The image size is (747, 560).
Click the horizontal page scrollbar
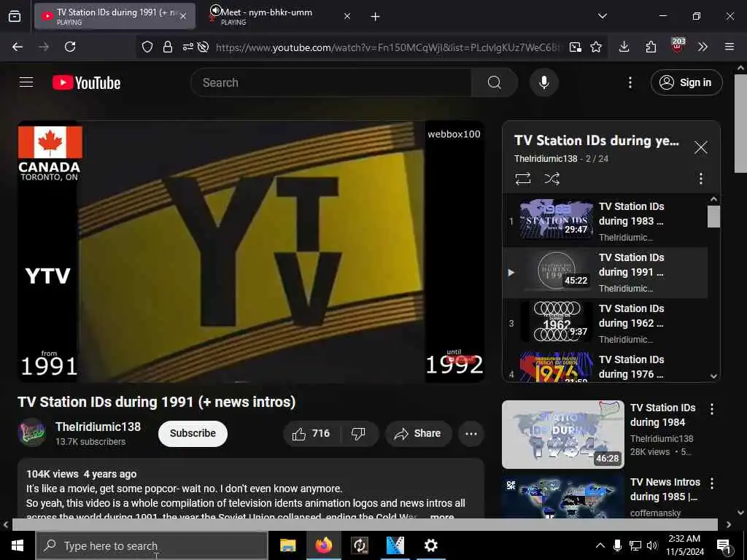click(365, 524)
